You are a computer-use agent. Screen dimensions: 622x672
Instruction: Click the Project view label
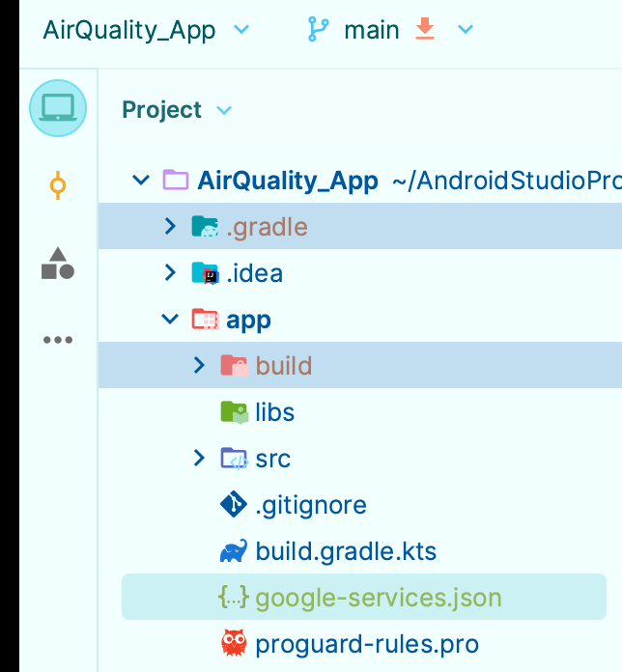(161, 110)
